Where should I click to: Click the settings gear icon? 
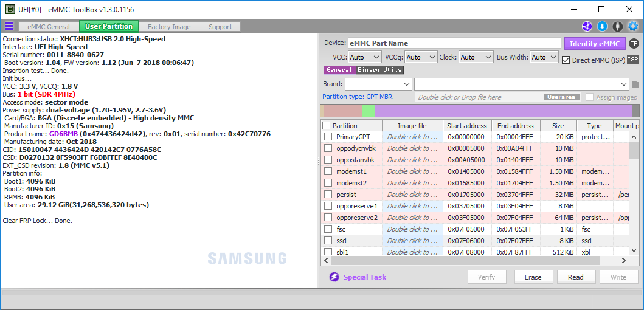tap(633, 26)
